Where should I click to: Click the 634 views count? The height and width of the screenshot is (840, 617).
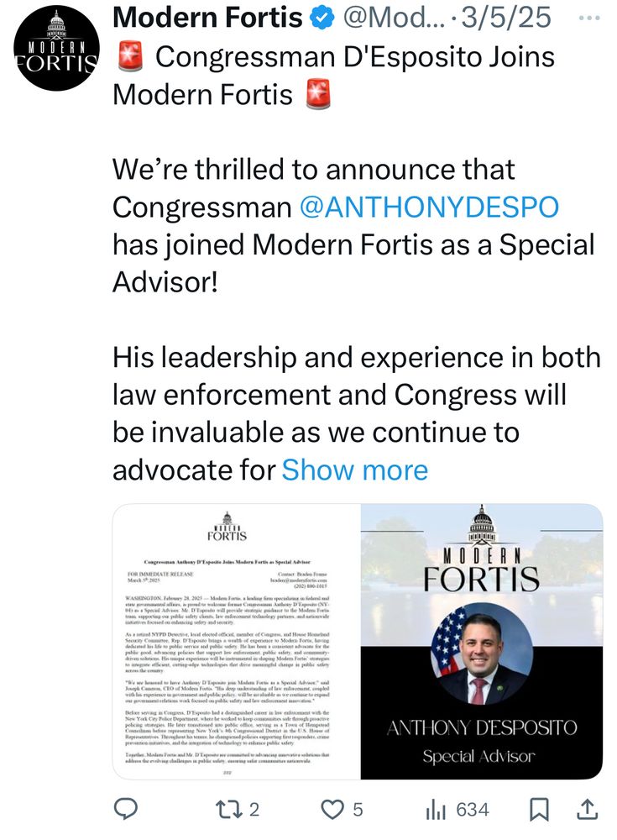coord(473,810)
